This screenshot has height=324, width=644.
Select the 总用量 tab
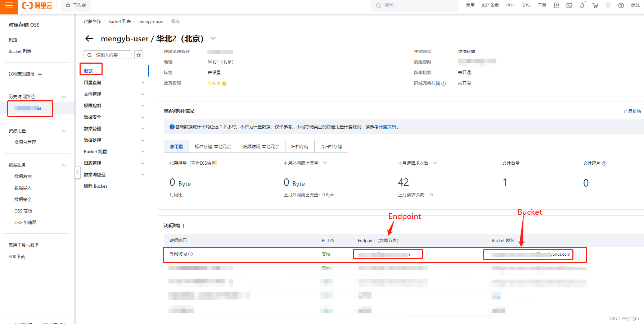click(176, 146)
